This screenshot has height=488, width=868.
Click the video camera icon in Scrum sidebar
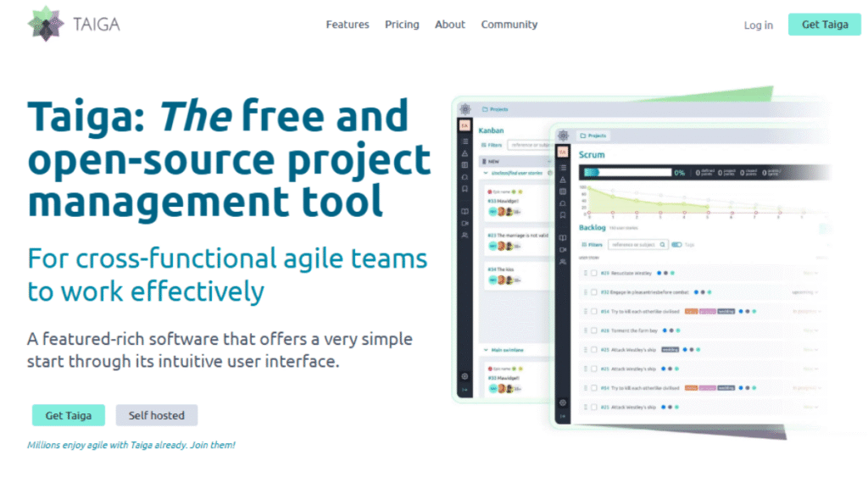(562, 249)
